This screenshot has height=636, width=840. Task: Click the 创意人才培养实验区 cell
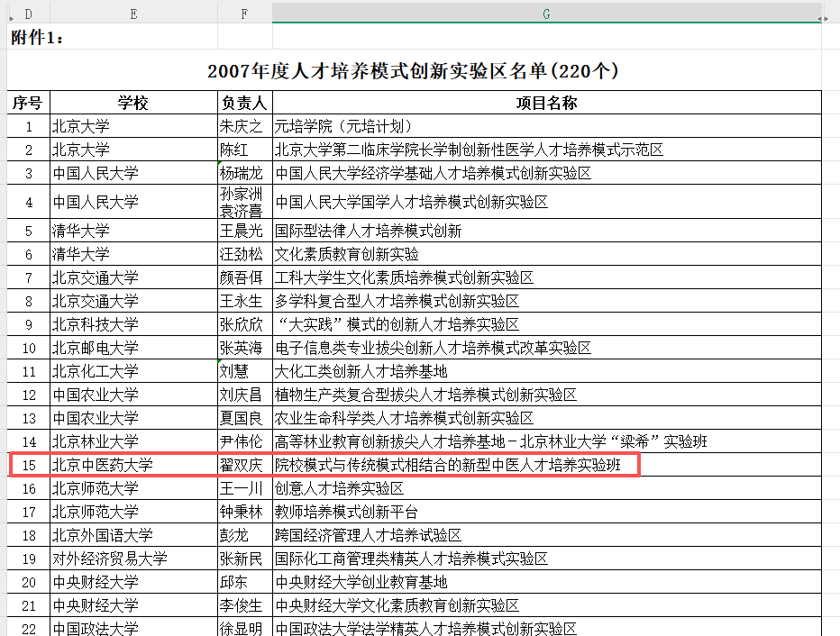(x=546, y=488)
